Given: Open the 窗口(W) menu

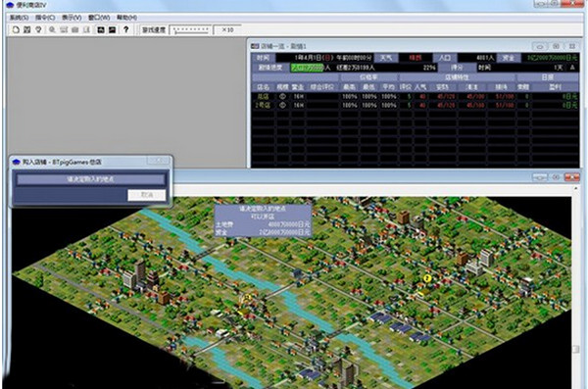Looking at the screenshot, I should tap(99, 18).
